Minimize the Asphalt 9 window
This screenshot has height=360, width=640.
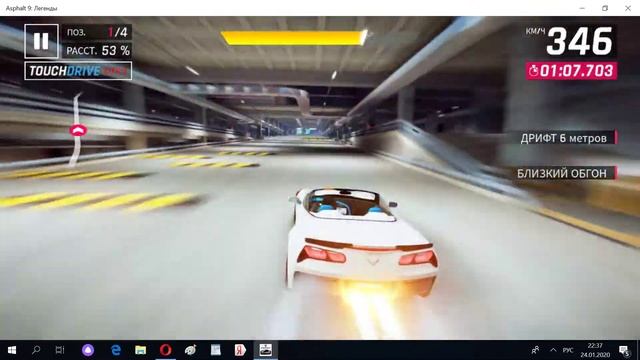[x=582, y=8]
